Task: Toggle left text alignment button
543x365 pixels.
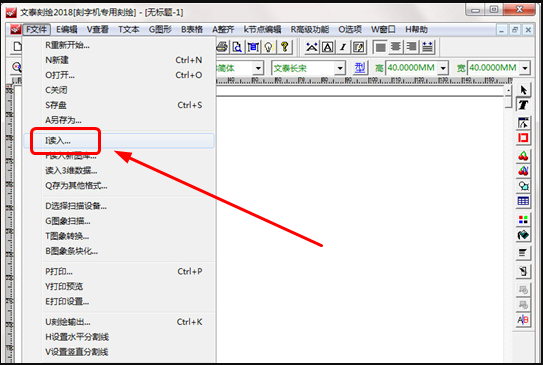Action: 381,47
